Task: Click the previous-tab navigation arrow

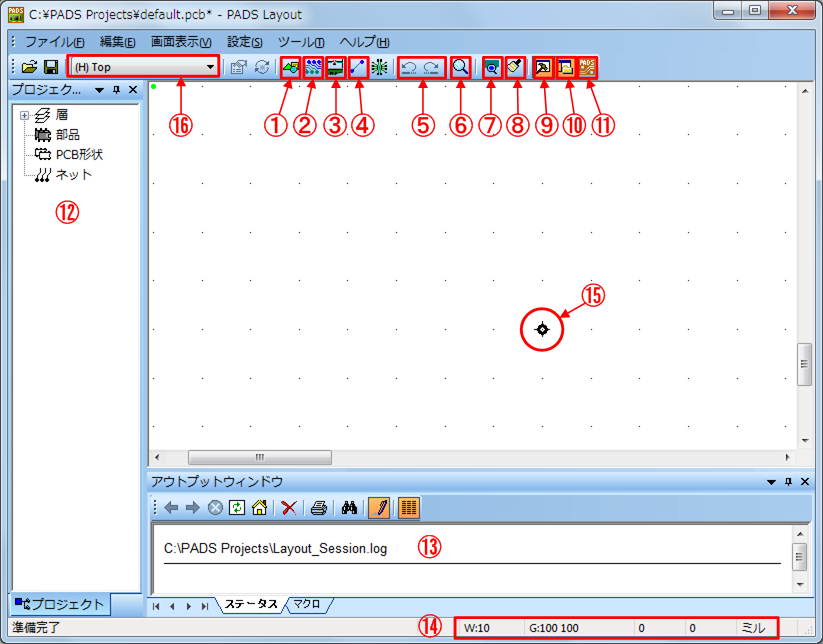Action: pos(172,606)
